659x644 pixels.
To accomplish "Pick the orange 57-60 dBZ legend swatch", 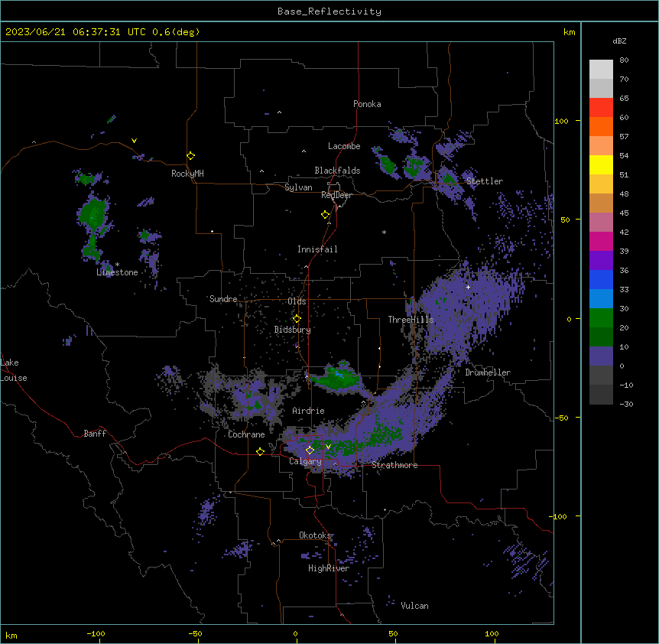I will pos(601,126).
